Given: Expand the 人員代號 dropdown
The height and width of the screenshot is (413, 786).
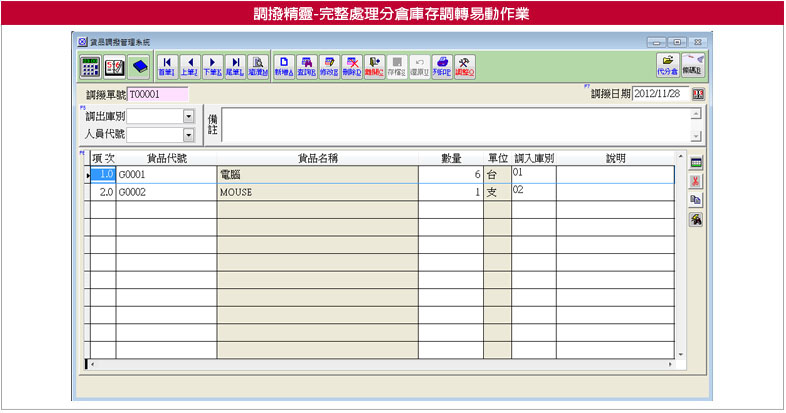Looking at the screenshot, I should pos(188,134).
